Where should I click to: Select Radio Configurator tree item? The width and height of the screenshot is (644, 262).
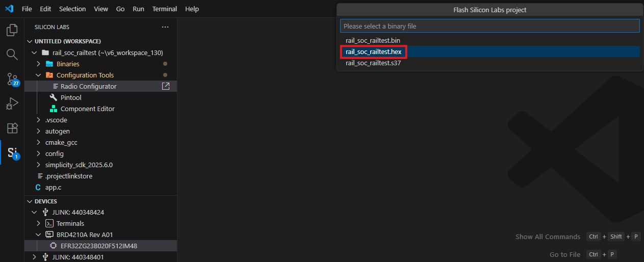tap(89, 86)
